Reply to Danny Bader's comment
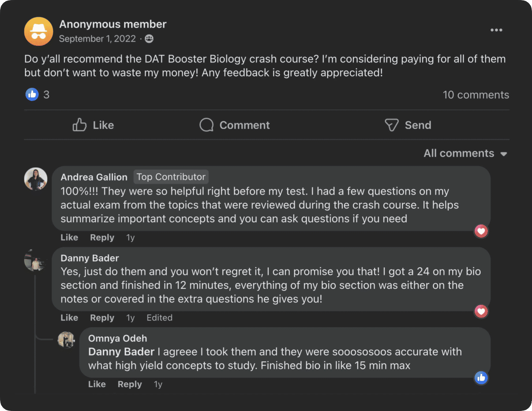532x411 pixels. point(102,318)
